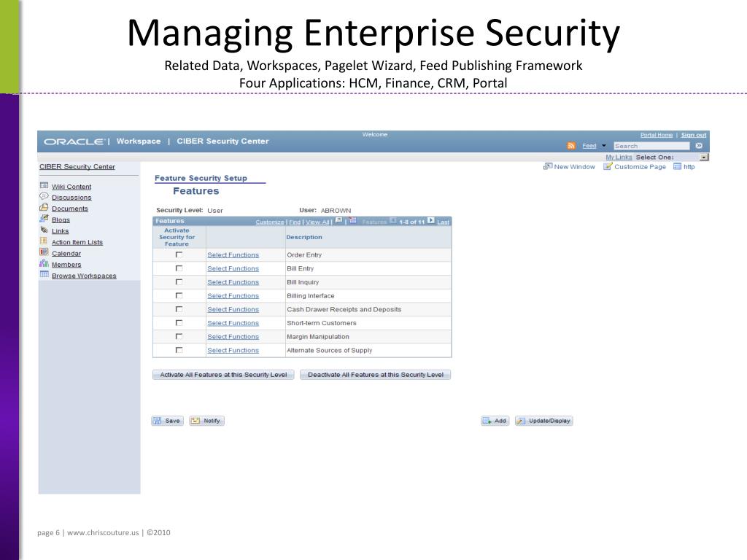Click the Notify envelope icon

pyautogui.click(x=196, y=421)
